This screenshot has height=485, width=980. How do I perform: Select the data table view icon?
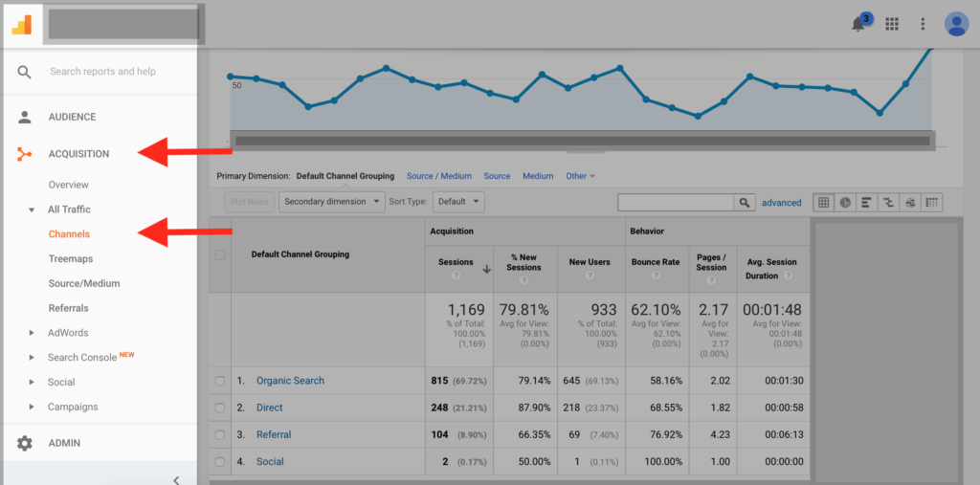[x=823, y=203]
